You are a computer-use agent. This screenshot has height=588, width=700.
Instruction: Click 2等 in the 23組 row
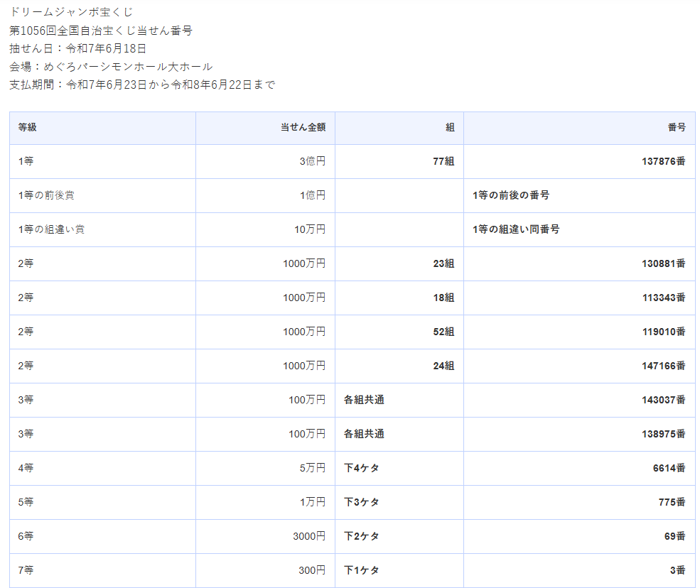[x=26, y=263]
